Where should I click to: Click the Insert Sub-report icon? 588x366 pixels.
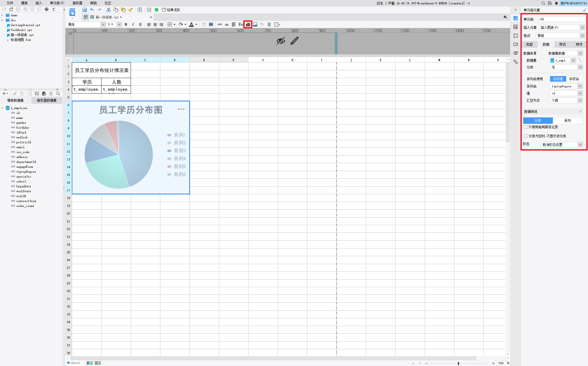pyautogui.click(x=269, y=24)
